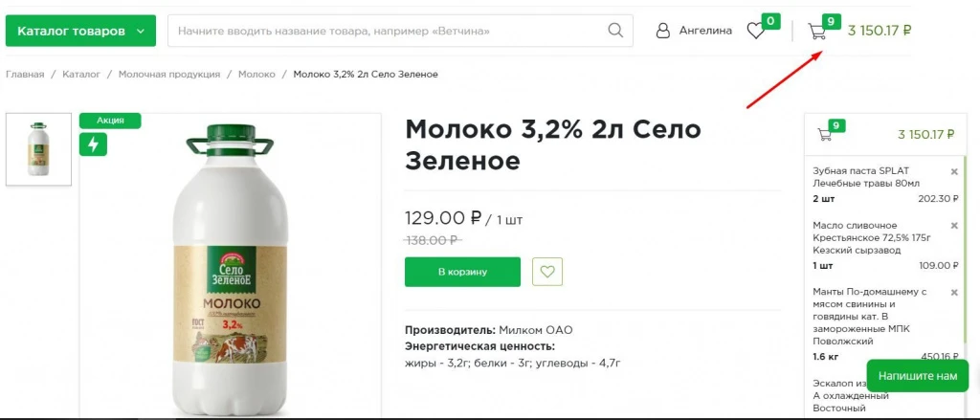Viewport: 980px width, 420px height.
Task: Open Молоко category breadcrumb
Action: (x=256, y=74)
